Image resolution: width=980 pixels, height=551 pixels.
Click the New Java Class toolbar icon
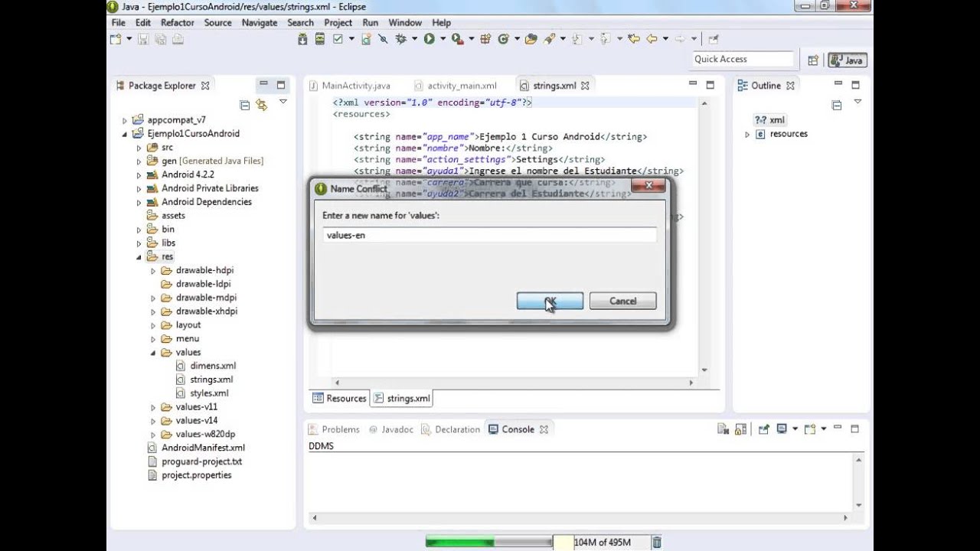(504, 39)
